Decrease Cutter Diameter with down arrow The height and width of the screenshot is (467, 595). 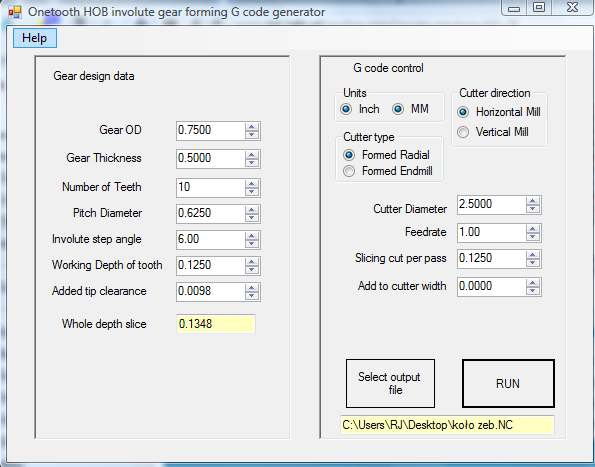coord(533,209)
